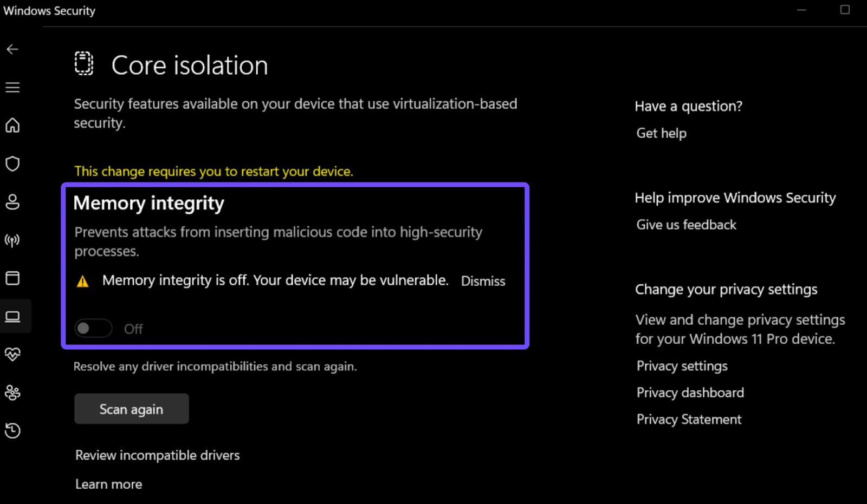Open Virus & threat protection shield icon
This screenshot has width=867, height=504.
12,163
